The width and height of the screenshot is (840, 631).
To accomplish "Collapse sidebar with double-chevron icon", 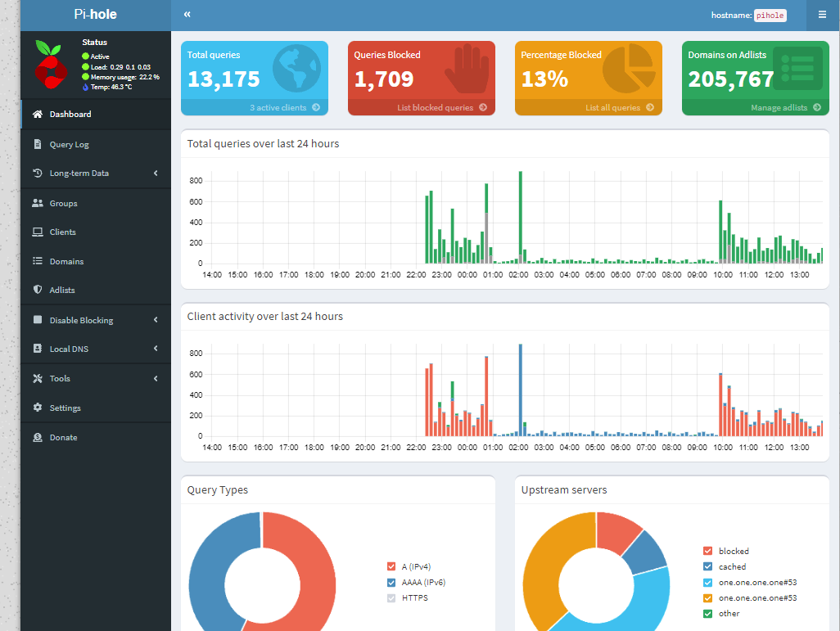I will [x=187, y=15].
